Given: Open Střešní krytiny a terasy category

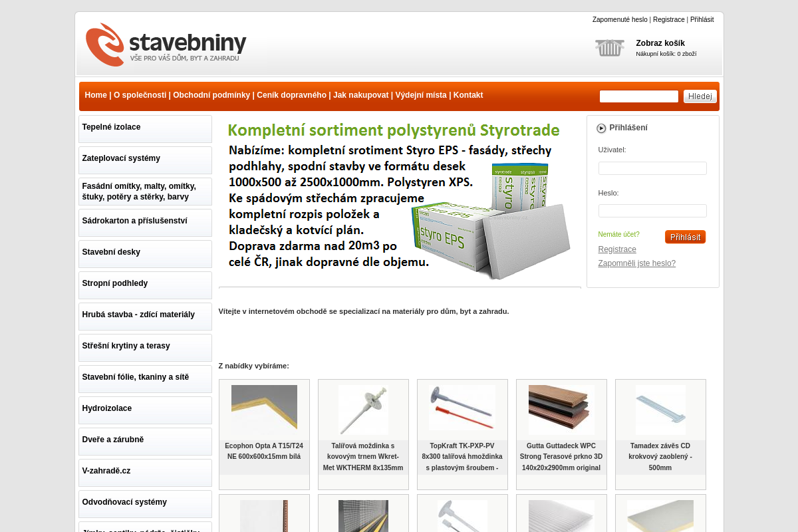Looking at the screenshot, I should coord(145,348).
